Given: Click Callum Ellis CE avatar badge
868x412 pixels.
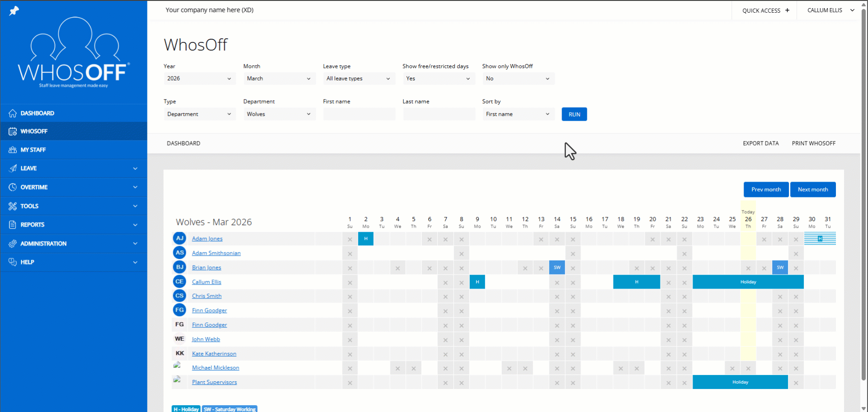Looking at the screenshot, I should 179,281.
